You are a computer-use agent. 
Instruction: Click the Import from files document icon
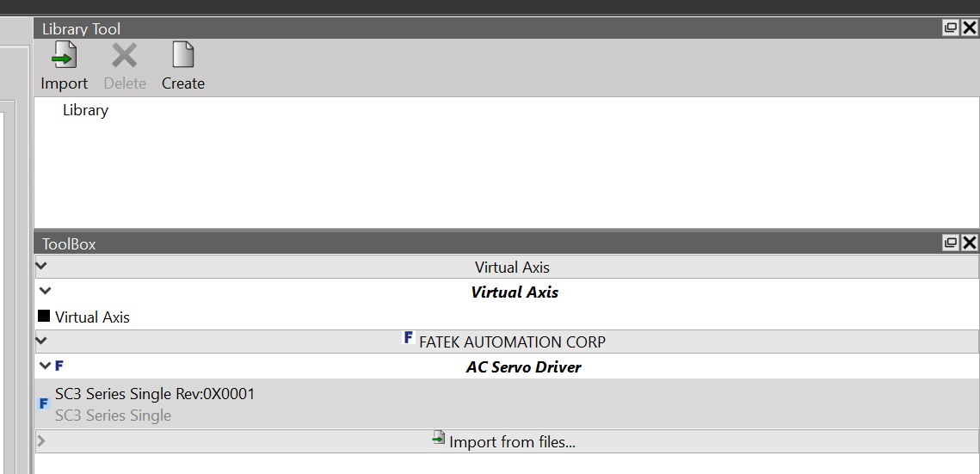pos(439,439)
